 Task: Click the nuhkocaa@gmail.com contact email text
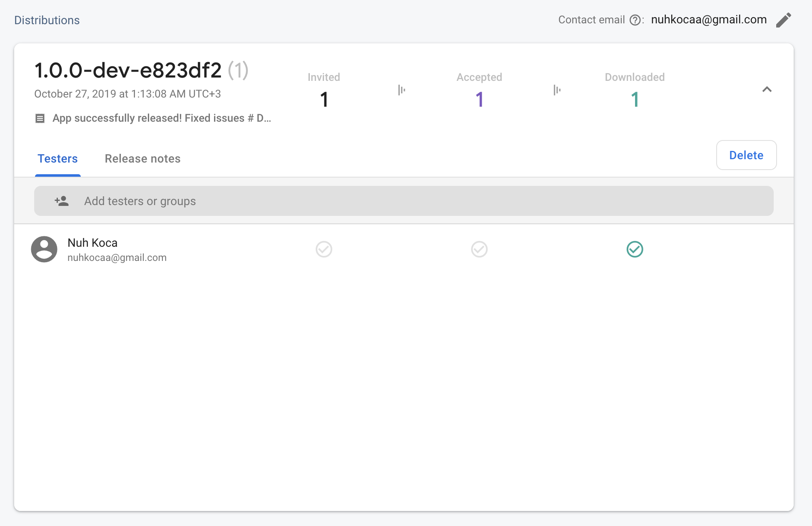pos(709,20)
